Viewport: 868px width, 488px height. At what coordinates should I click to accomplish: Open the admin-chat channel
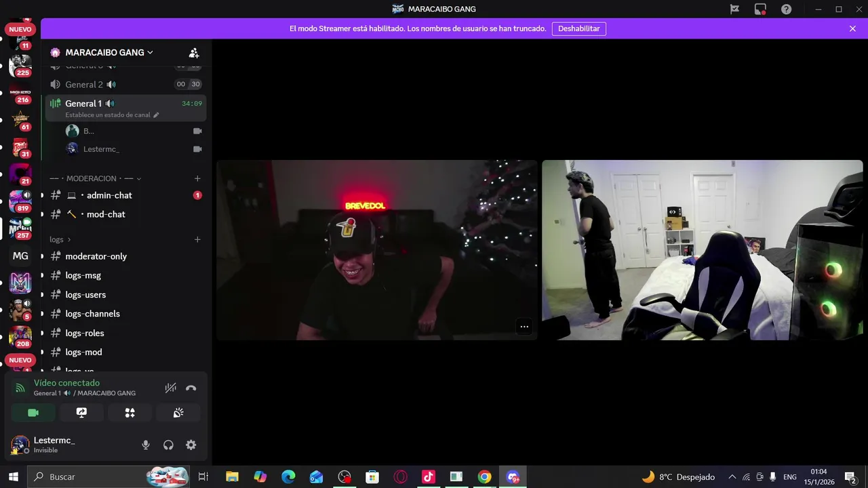pyautogui.click(x=126, y=195)
